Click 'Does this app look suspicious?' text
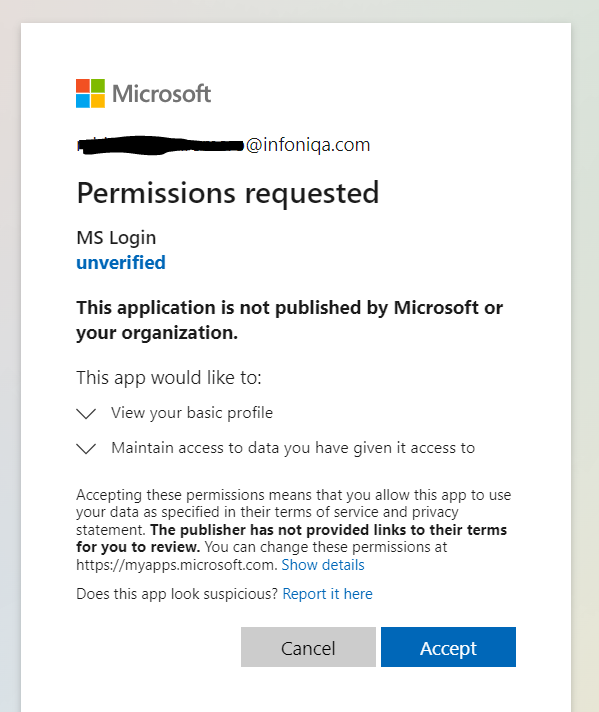The image size is (599, 712). tap(177, 594)
